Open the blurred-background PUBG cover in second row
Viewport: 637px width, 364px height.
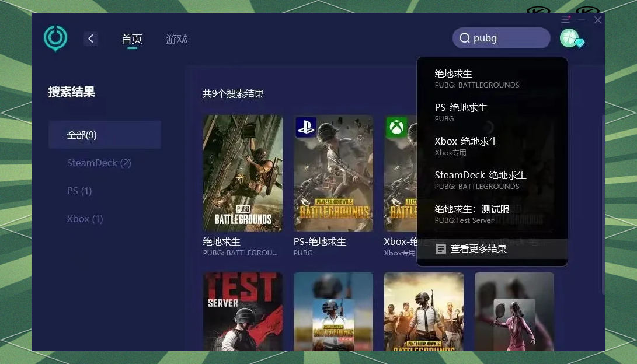click(x=333, y=311)
